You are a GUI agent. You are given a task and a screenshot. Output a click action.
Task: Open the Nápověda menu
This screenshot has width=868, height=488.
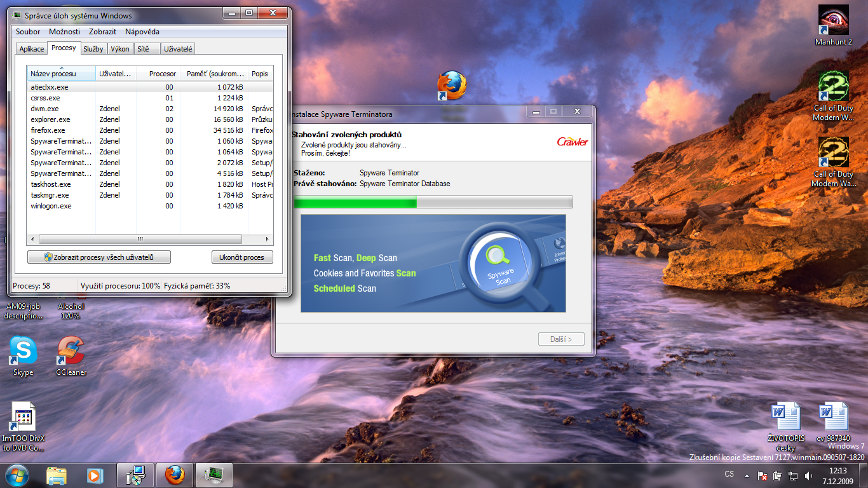(x=142, y=32)
